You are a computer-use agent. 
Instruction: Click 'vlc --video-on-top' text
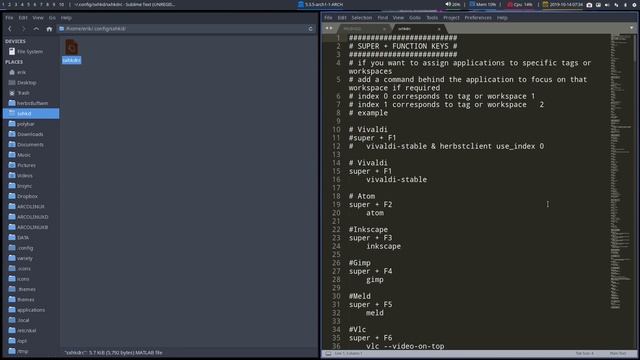(405, 346)
